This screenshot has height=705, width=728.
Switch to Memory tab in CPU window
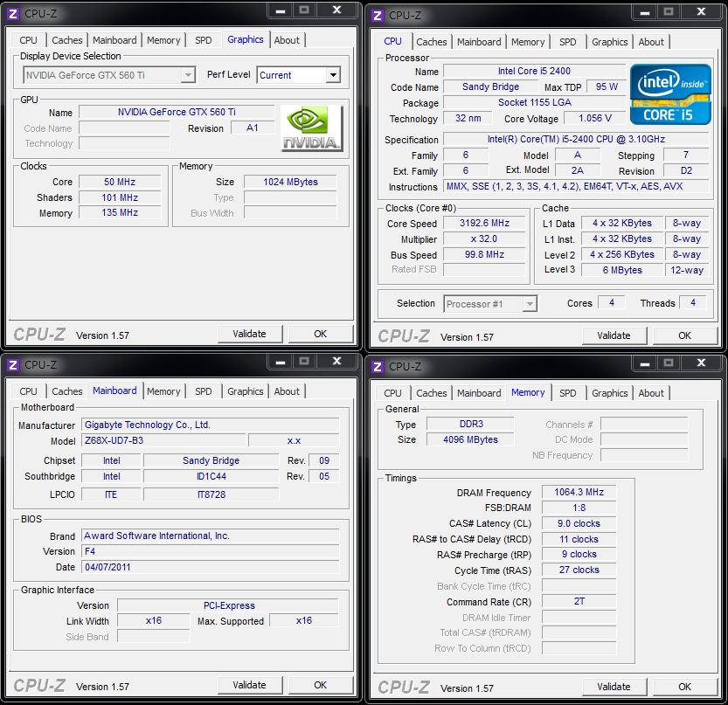click(528, 42)
